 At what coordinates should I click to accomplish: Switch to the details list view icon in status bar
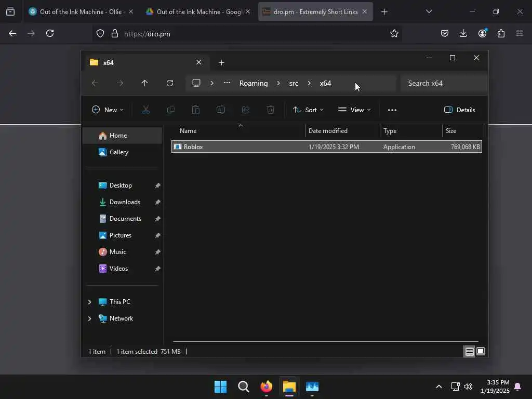469,352
